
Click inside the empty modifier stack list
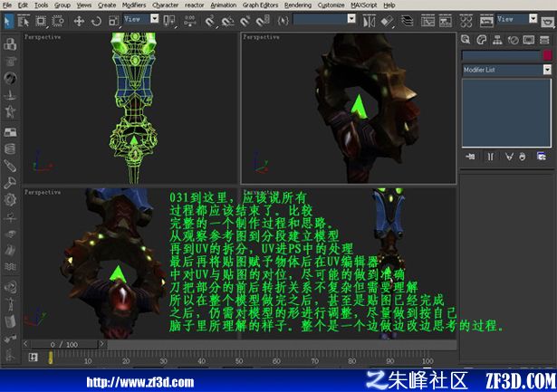tap(506, 113)
